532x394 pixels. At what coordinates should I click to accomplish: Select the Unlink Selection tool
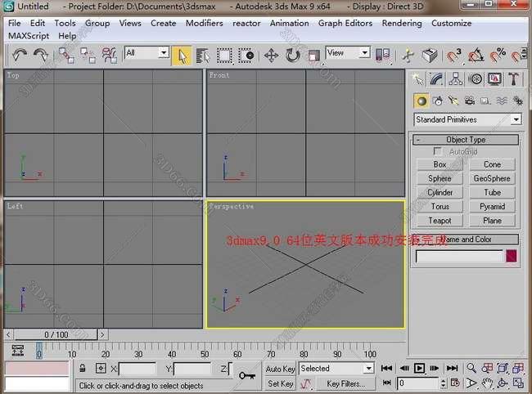(88, 56)
